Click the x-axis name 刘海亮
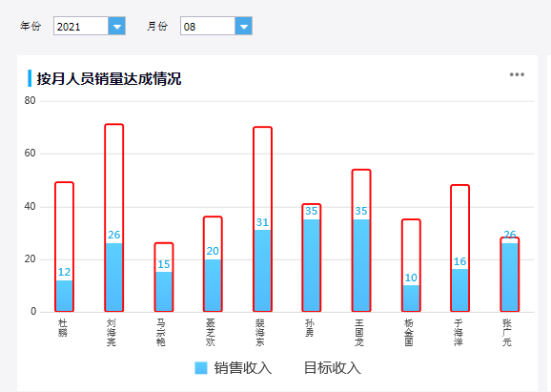Screen dimensions: 551x392 [x=112, y=332]
